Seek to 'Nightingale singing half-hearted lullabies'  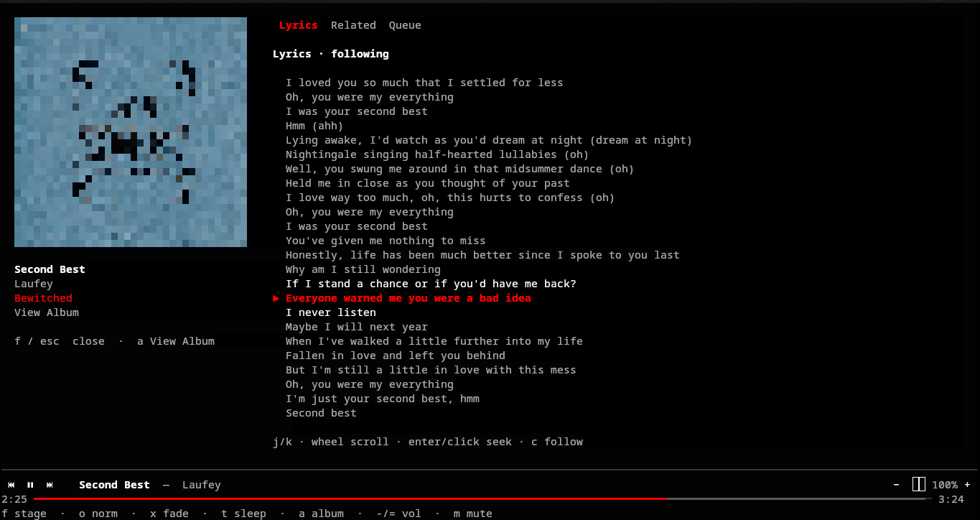437,154
